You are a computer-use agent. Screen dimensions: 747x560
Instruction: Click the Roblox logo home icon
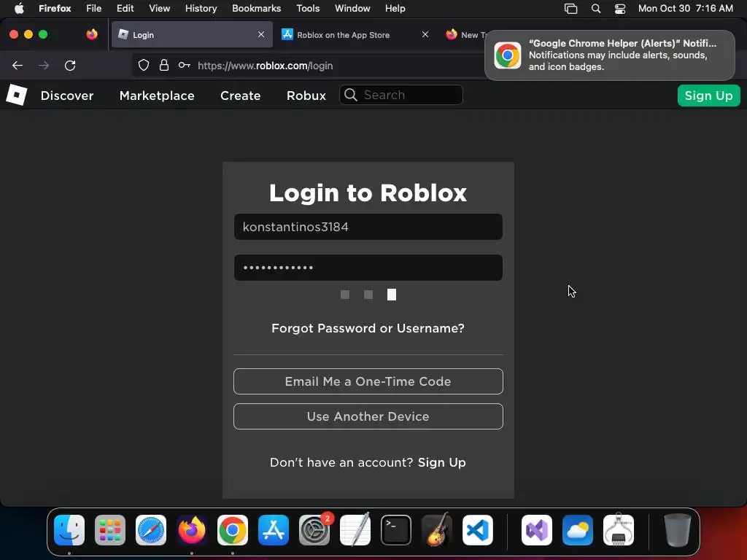tap(17, 95)
